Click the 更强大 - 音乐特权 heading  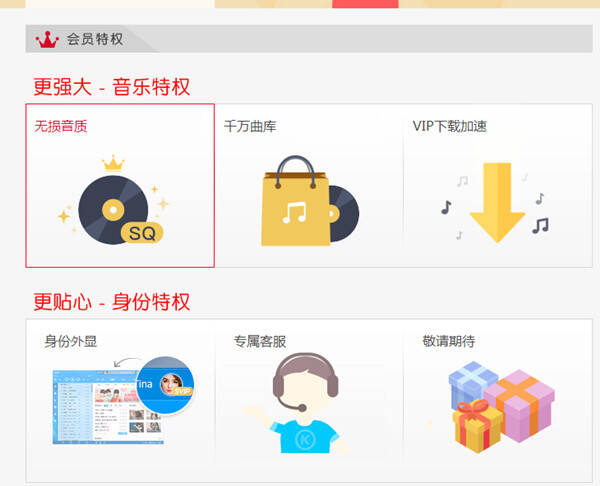click(x=112, y=86)
